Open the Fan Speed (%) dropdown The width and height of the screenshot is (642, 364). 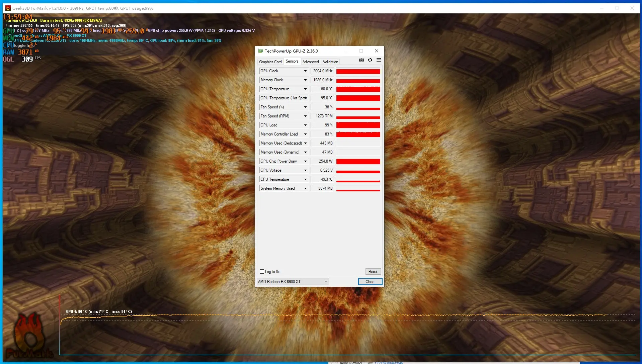[x=305, y=107]
